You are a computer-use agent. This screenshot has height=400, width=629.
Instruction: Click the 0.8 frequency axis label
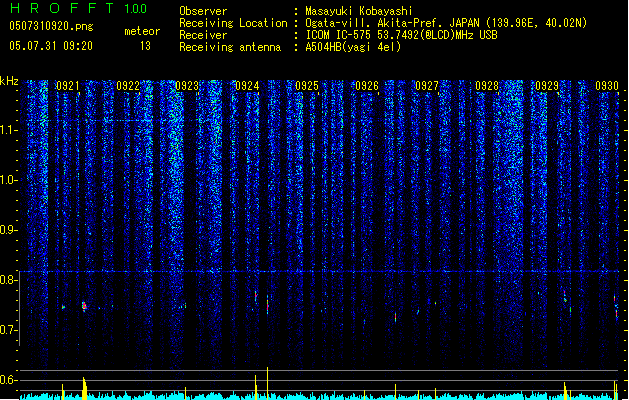click(9, 280)
